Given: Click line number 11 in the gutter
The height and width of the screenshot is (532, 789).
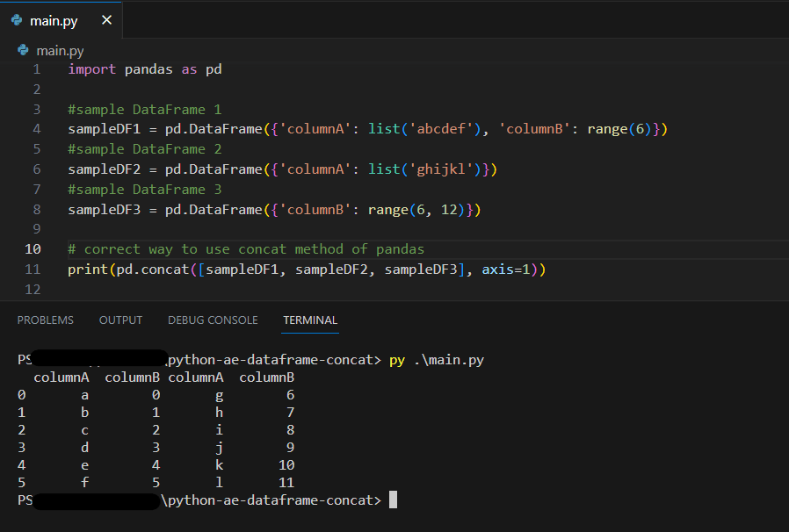Looking at the screenshot, I should 33,269.
